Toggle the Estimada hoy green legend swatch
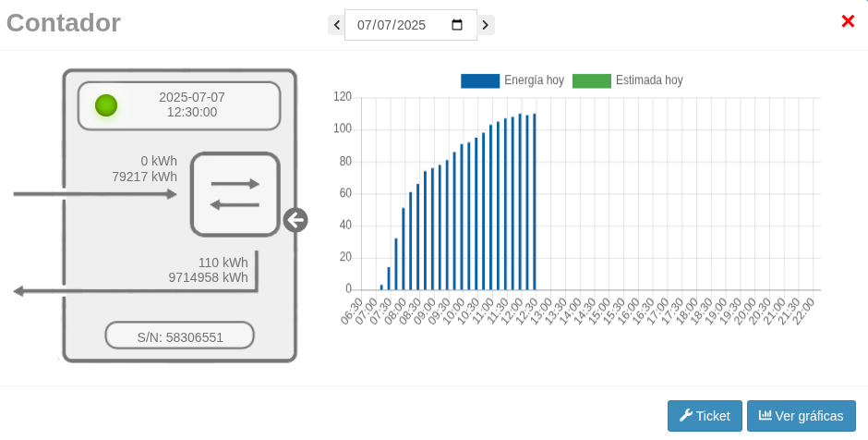This screenshot has height=440, width=868. (x=591, y=81)
